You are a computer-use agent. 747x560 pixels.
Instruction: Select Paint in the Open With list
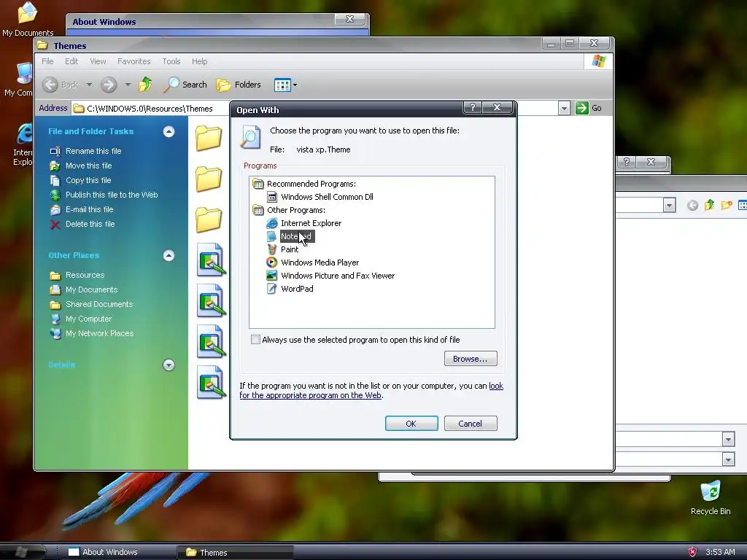(290, 249)
